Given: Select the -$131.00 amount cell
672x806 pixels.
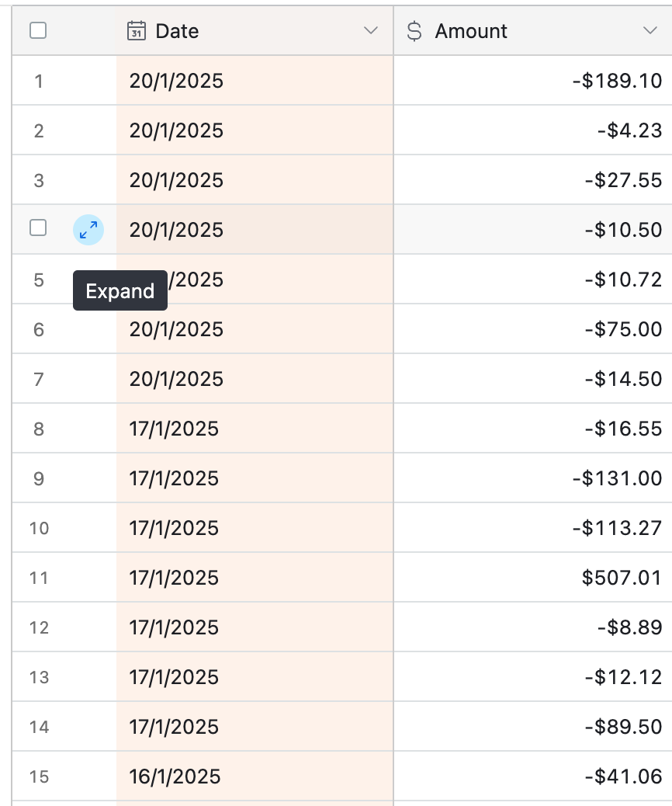Looking at the screenshot, I should pos(533,478).
